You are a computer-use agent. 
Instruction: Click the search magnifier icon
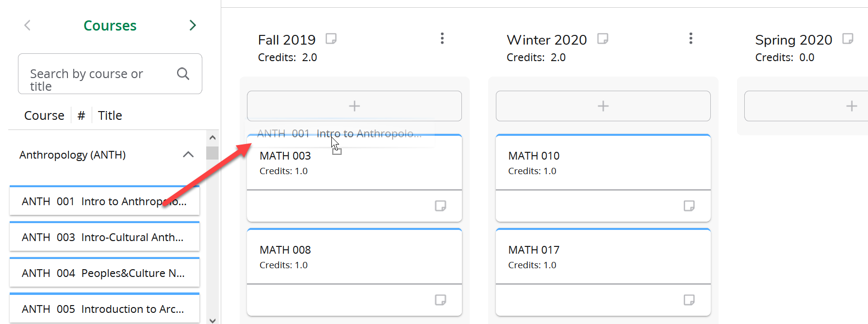point(183,74)
